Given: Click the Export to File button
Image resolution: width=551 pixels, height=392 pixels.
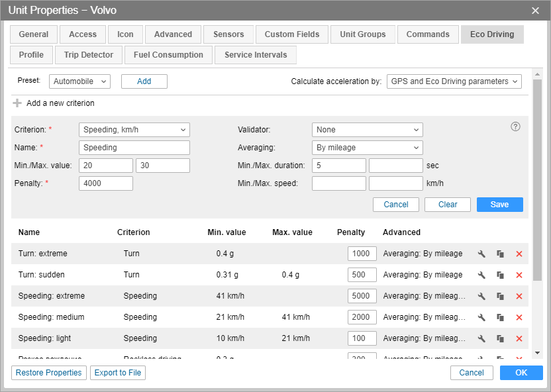Looking at the screenshot, I should [118, 373].
